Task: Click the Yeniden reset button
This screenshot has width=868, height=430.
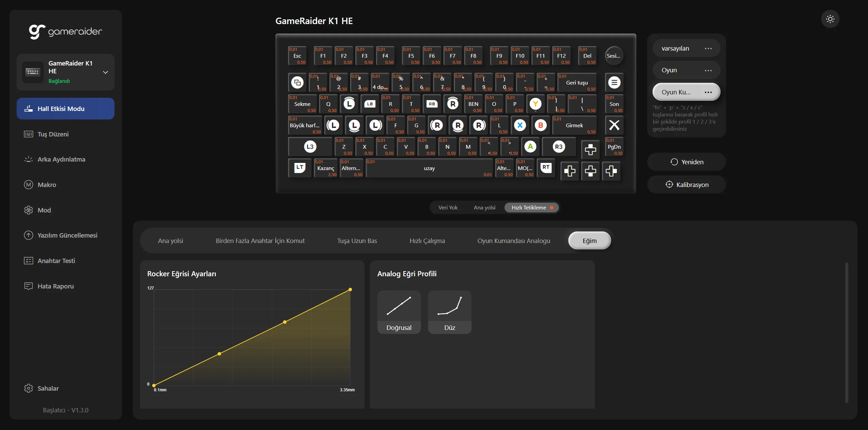Action: [687, 162]
